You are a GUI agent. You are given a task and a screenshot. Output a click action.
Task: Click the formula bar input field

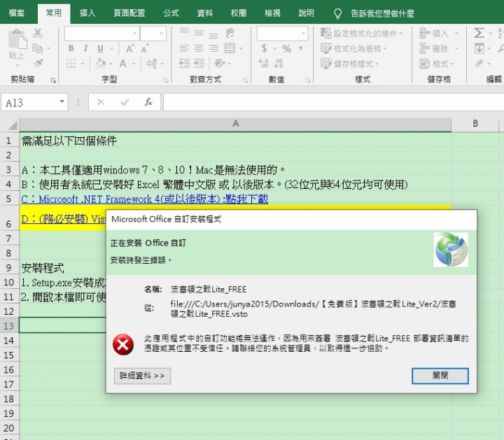coord(333,102)
